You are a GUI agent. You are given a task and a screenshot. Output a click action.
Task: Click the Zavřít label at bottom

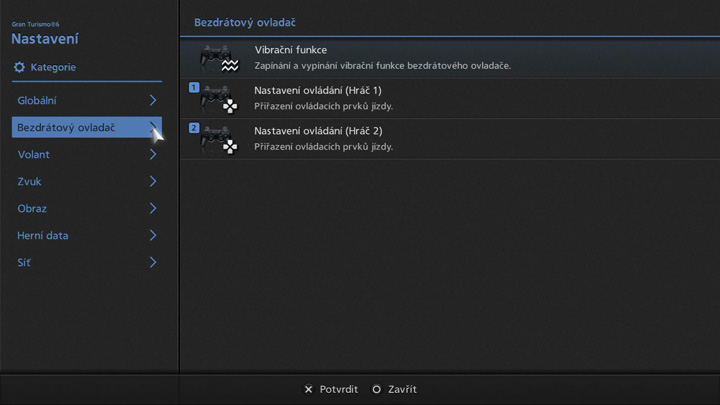401,389
